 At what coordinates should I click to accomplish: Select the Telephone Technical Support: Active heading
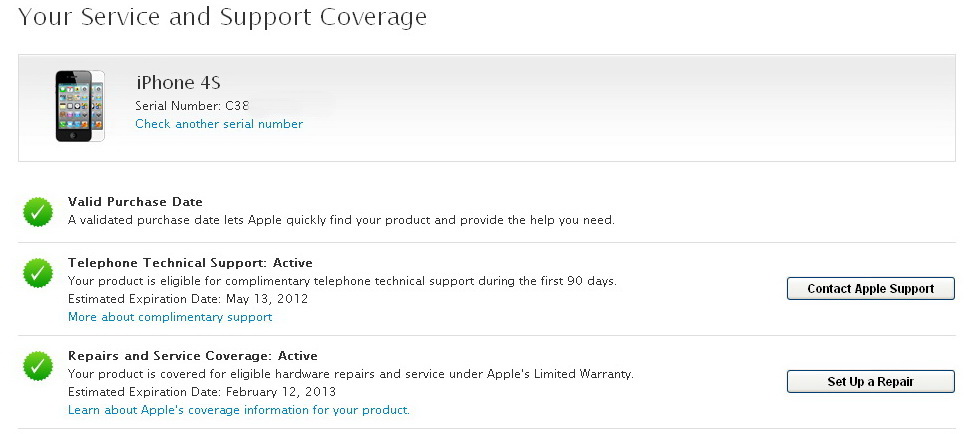190,263
